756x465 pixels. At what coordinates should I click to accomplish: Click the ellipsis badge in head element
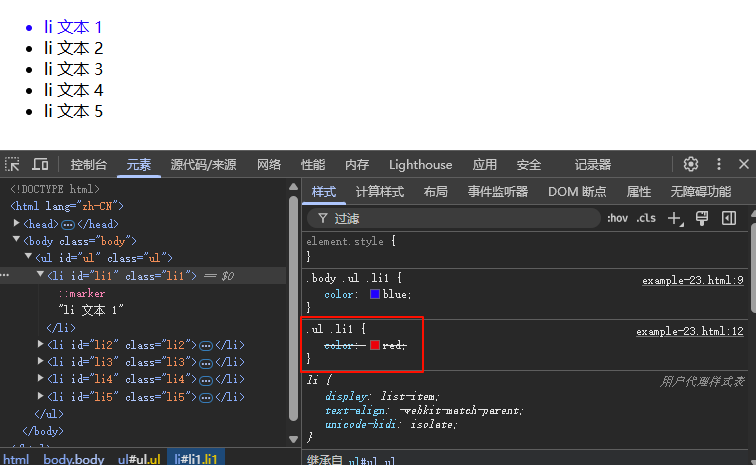68,225
